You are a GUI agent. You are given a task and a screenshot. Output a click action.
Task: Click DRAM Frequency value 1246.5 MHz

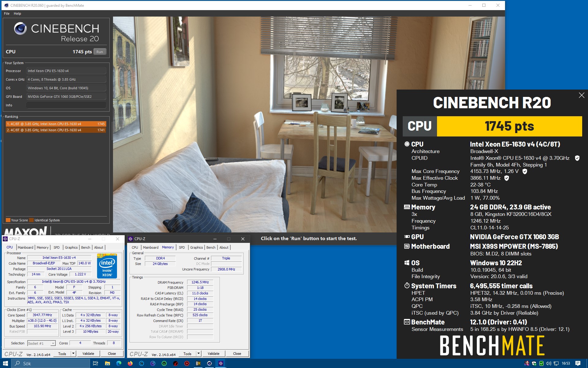(200, 282)
